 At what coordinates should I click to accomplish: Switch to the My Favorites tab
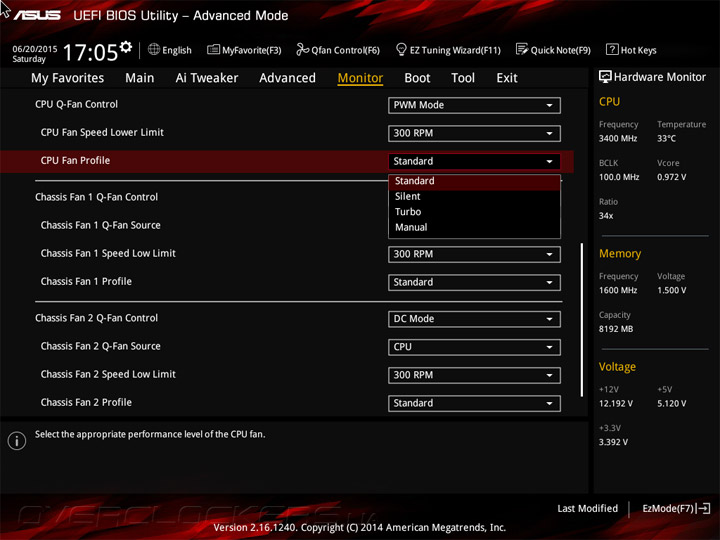pos(68,78)
